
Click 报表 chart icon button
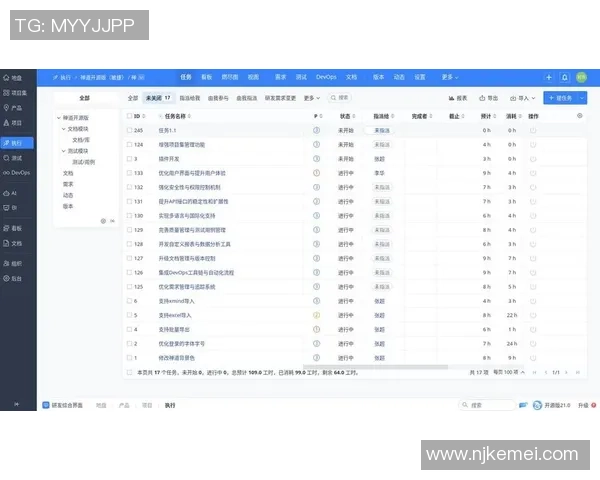tap(458, 98)
